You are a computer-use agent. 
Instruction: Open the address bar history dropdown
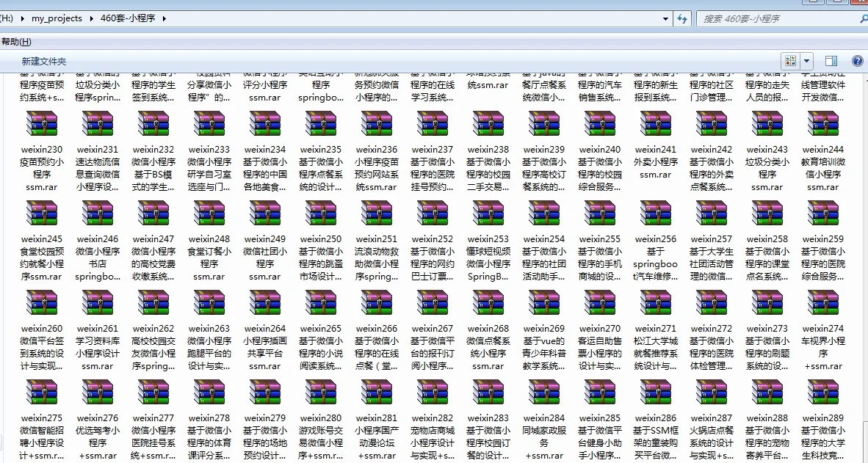pyautogui.click(x=666, y=19)
